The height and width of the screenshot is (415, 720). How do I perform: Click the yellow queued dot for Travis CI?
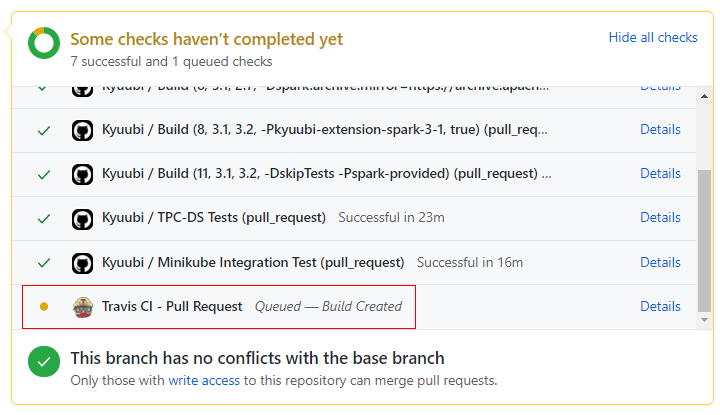point(44,306)
